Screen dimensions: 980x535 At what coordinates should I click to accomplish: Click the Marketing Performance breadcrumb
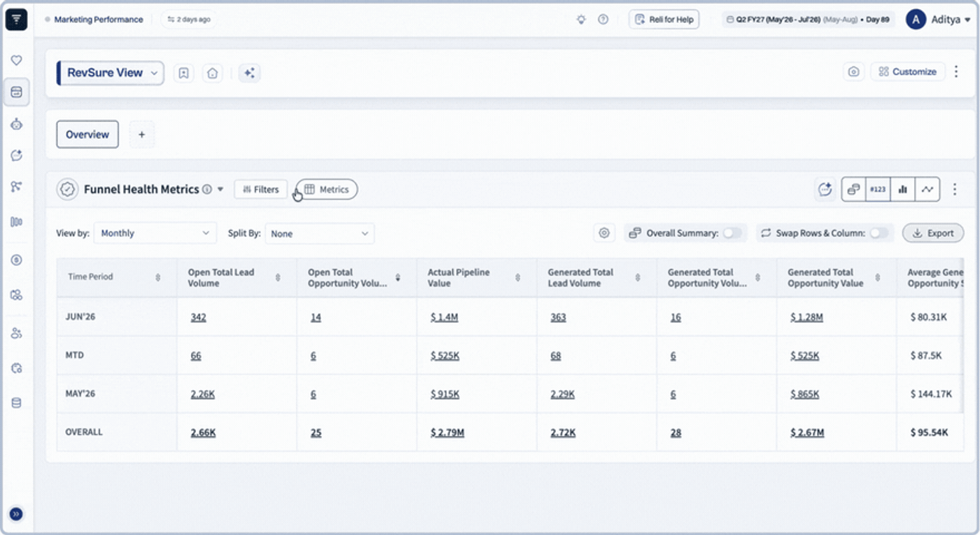[99, 20]
